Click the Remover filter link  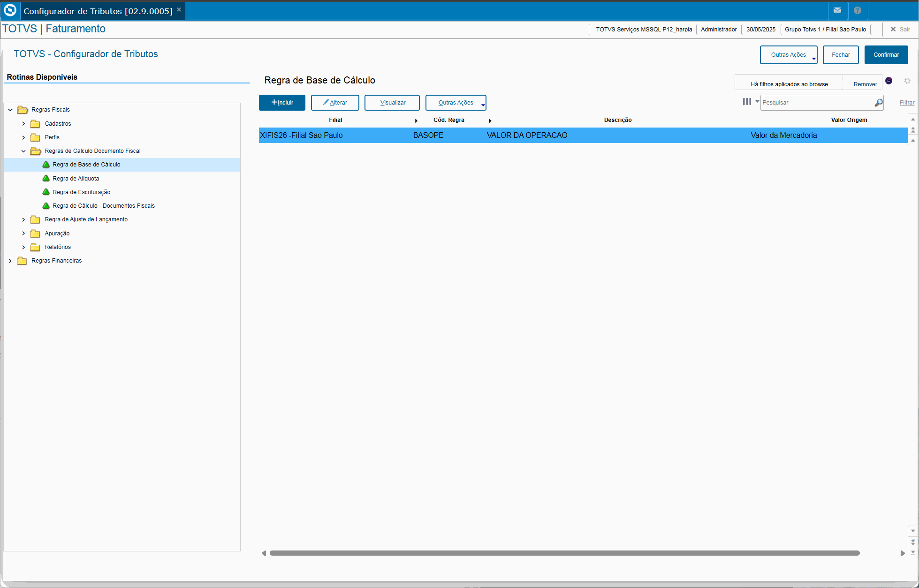tap(865, 84)
